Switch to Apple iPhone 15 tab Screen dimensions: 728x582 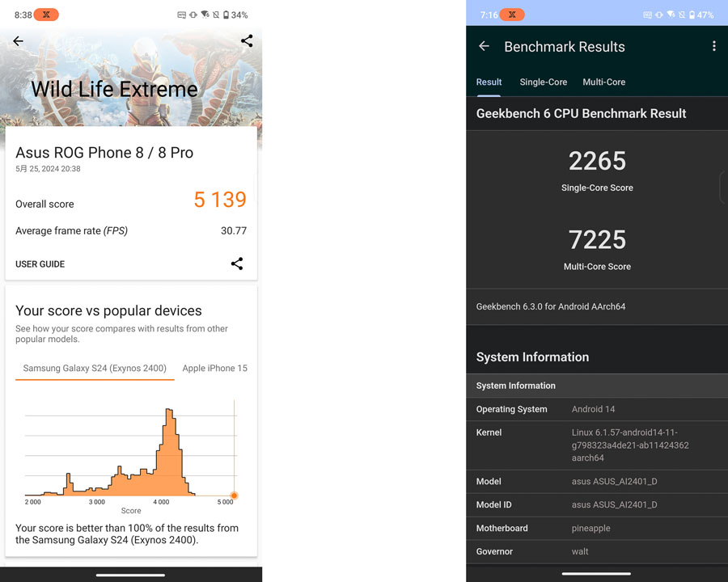point(214,368)
